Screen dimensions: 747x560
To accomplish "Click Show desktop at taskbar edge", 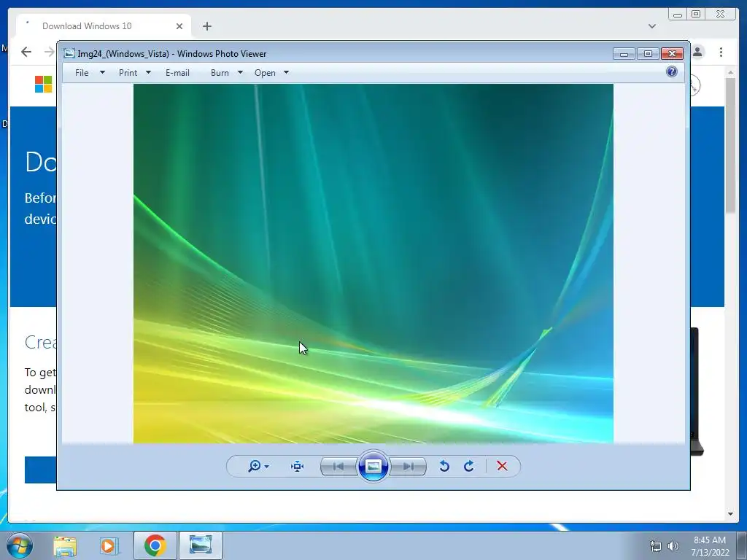I will pyautogui.click(x=742, y=545).
